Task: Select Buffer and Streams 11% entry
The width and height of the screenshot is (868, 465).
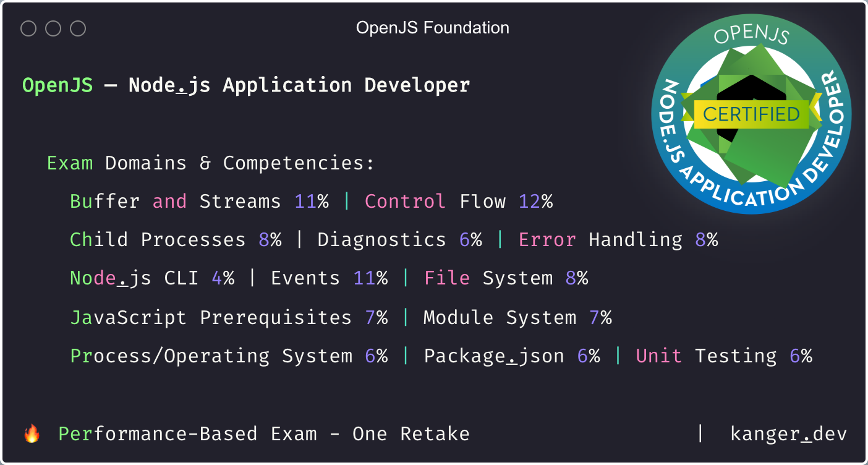Action: coord(199,202)
